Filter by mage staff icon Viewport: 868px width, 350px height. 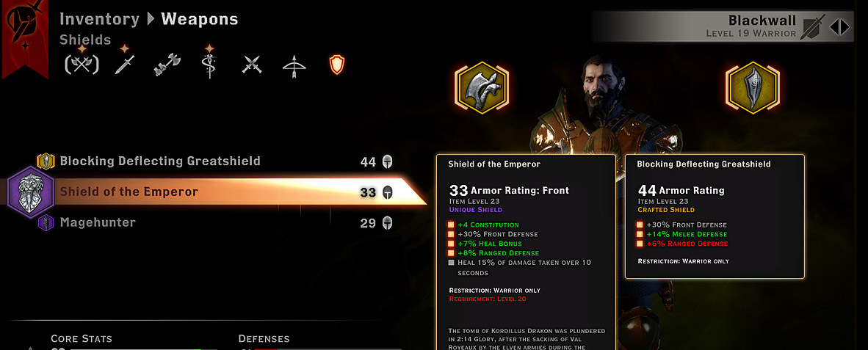pos(209,63)
